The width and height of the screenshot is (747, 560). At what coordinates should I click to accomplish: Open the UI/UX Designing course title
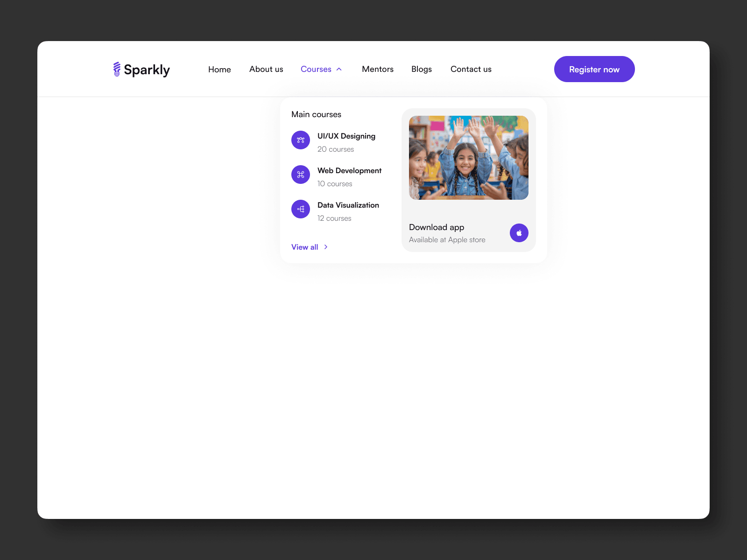346,136
